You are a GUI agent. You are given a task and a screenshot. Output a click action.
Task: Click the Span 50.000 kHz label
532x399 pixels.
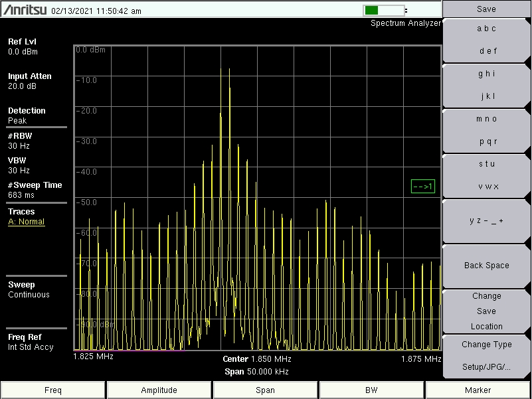coord(256,372)
